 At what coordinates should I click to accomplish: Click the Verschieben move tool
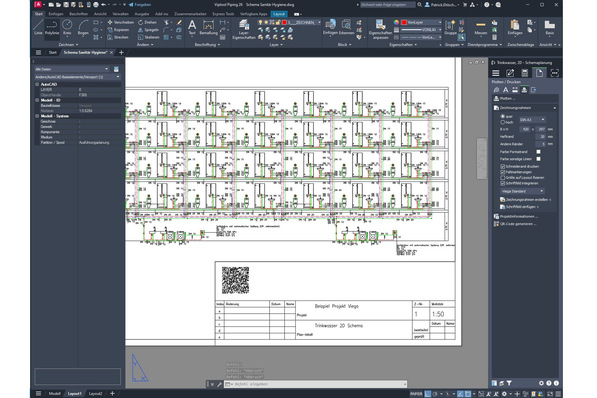pos(121,22)
